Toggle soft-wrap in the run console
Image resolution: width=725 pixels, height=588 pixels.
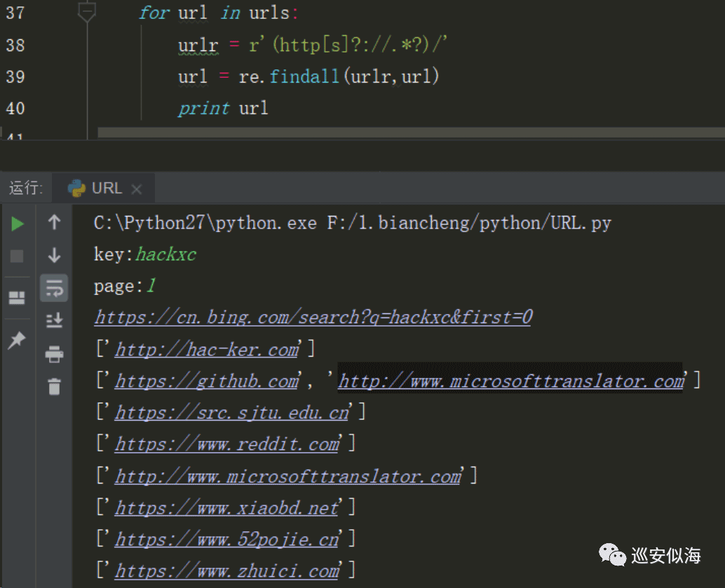(54, 288)
